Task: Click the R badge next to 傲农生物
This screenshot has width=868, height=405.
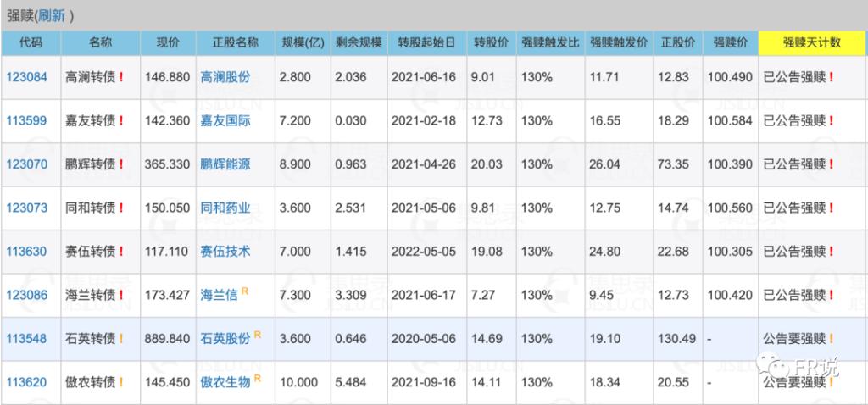Action: click(x=258, y=379)
